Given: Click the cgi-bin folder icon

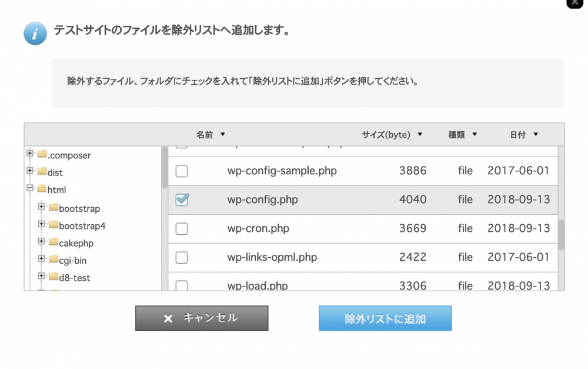Looking at the screenshot, I should [54, 259].
